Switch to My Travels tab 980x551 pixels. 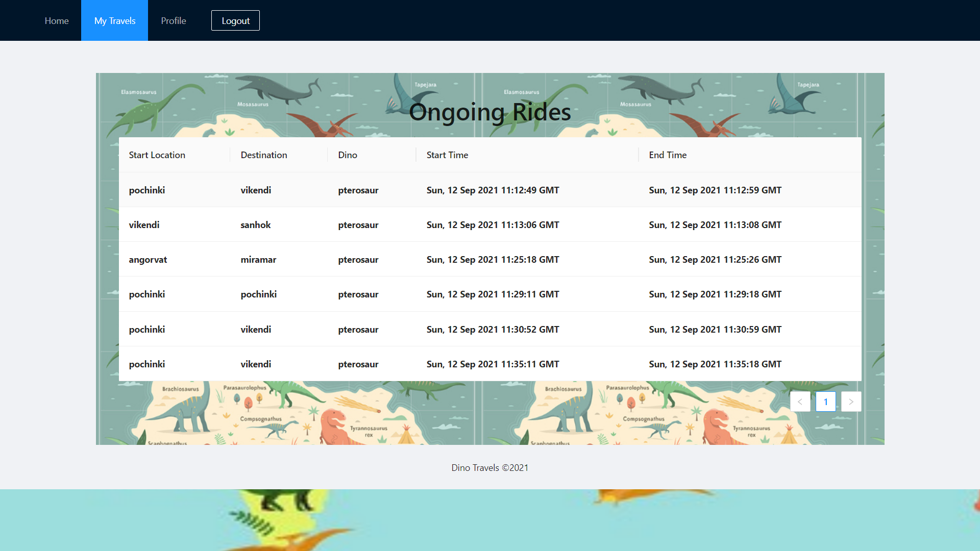click(115, 20)
